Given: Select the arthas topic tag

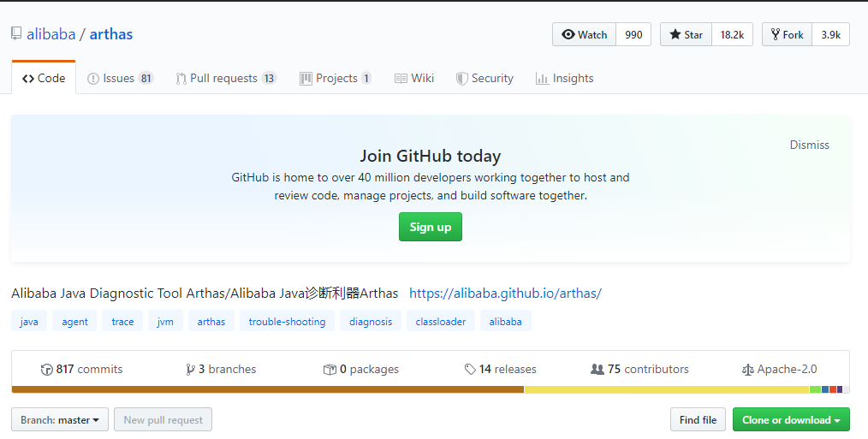Looking at the screenshot, I should pyautogui.click(x=211, y=321).
